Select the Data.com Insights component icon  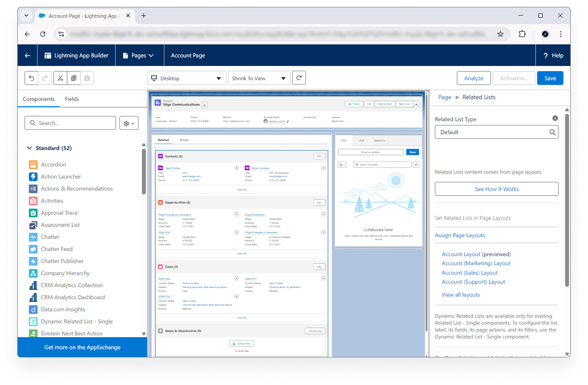(x=33, y=309)
